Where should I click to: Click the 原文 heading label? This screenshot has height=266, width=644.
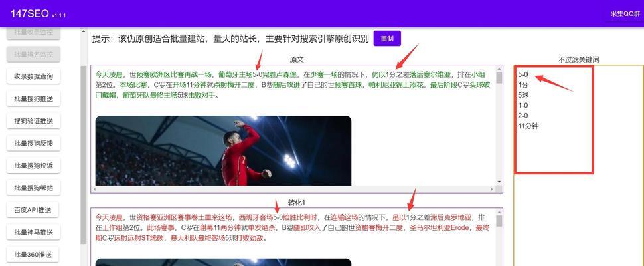coord(297,60)
